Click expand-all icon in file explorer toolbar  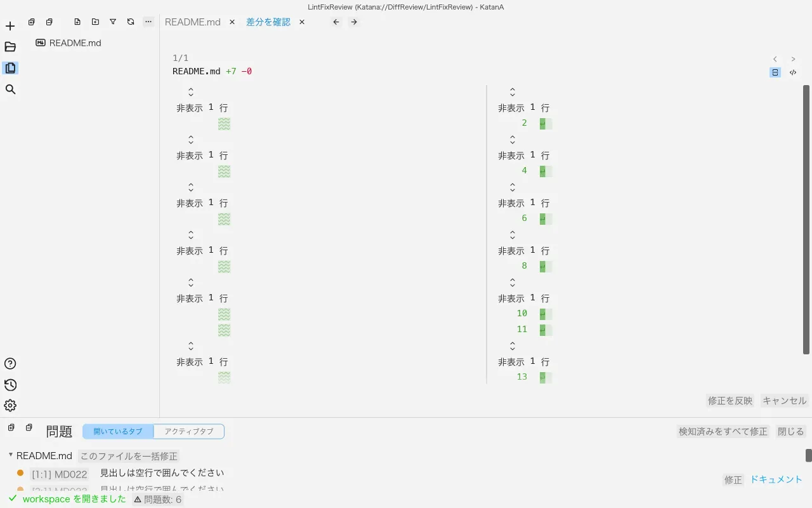(31, 22)
